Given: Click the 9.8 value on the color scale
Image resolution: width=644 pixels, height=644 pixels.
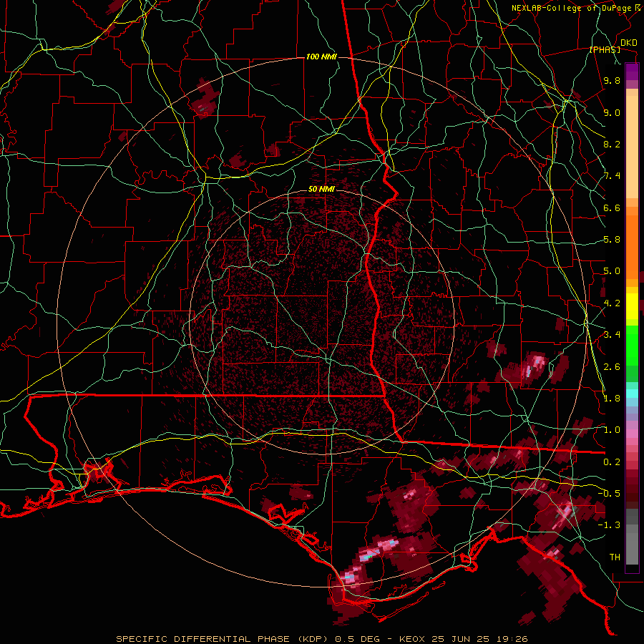Looking at the screenshot, I should tap(612, 80).
